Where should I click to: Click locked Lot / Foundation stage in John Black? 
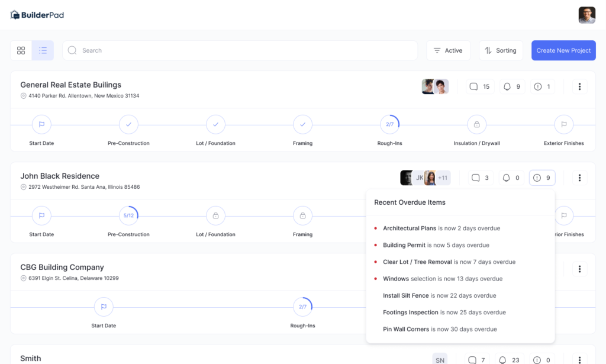click(x=215, y=215)
